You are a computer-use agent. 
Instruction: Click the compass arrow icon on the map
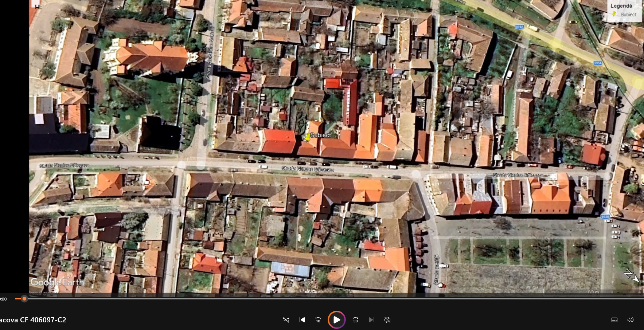point(632,275)
